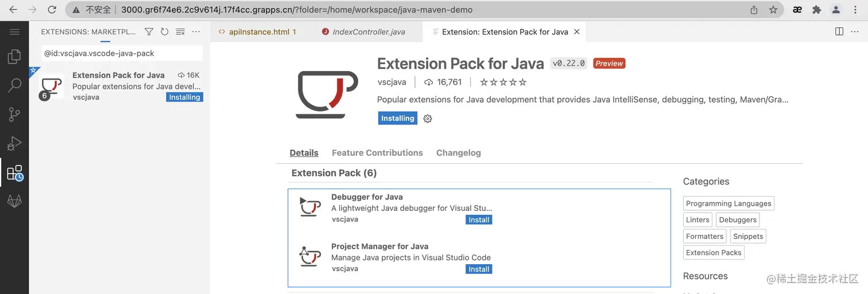Clear extensions search results
868x294 pixels.
pyautogui.click(x=180, y=32)
